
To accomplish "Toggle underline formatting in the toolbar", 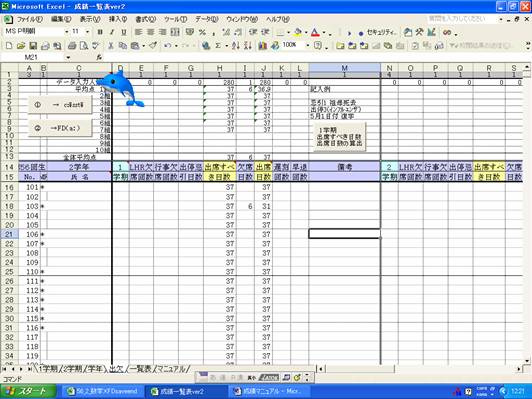I will point(124,32).
